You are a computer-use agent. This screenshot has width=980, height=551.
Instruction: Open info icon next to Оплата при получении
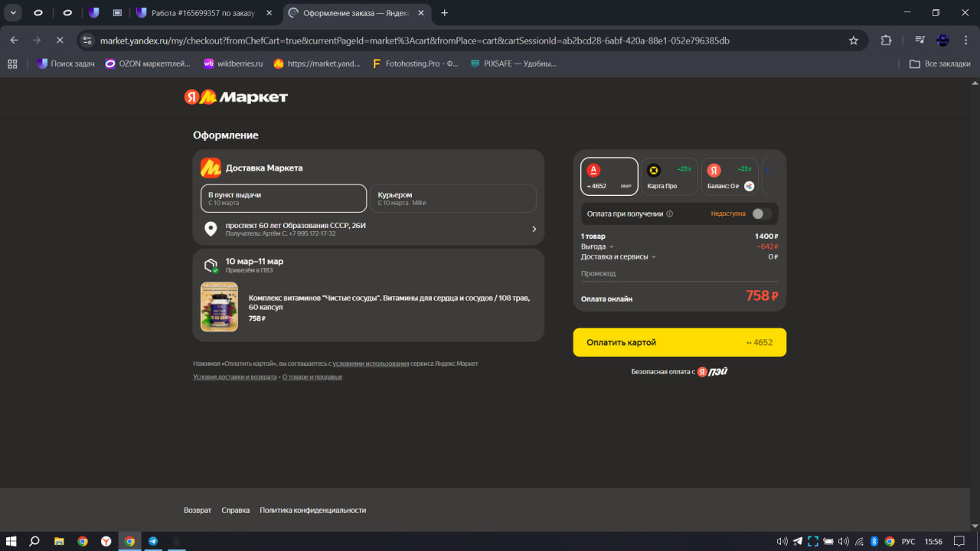click(x=670, y=214)
